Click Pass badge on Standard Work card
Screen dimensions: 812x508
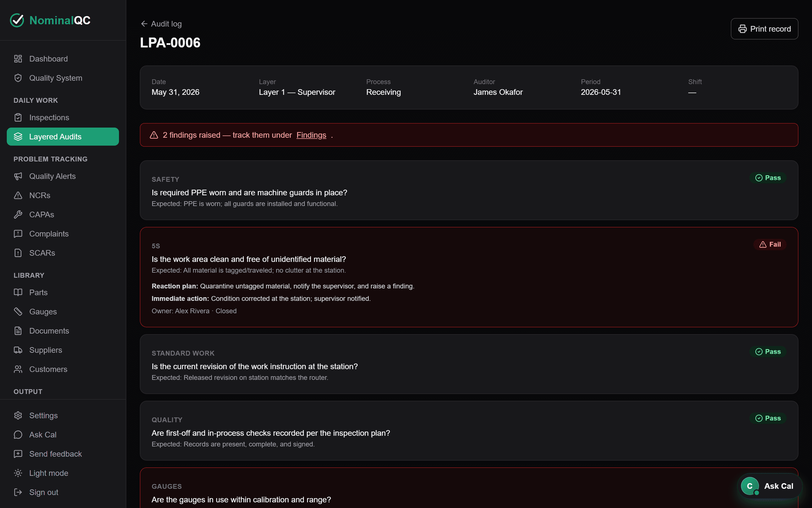point(768,351)
